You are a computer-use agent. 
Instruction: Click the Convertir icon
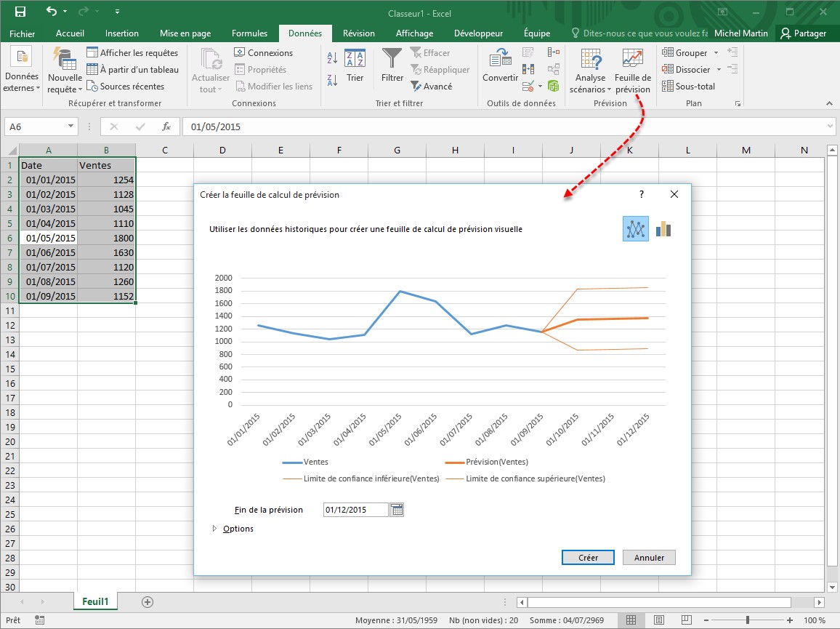point(500,60)
